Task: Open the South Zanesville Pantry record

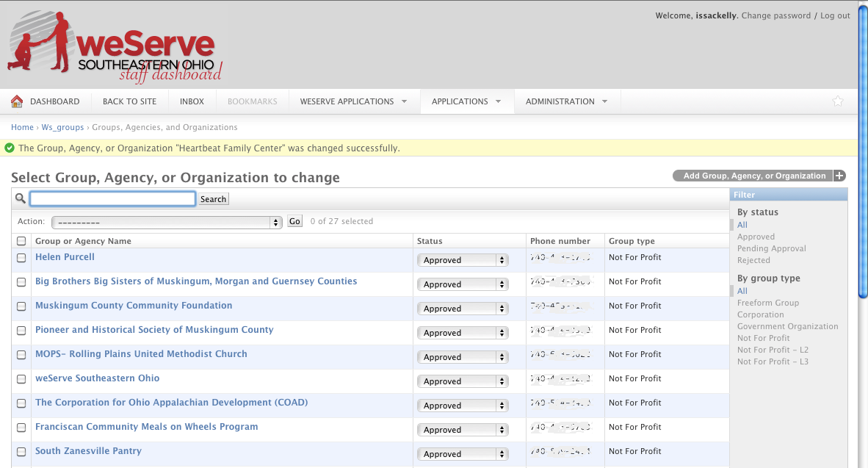Action: point(89,451)
